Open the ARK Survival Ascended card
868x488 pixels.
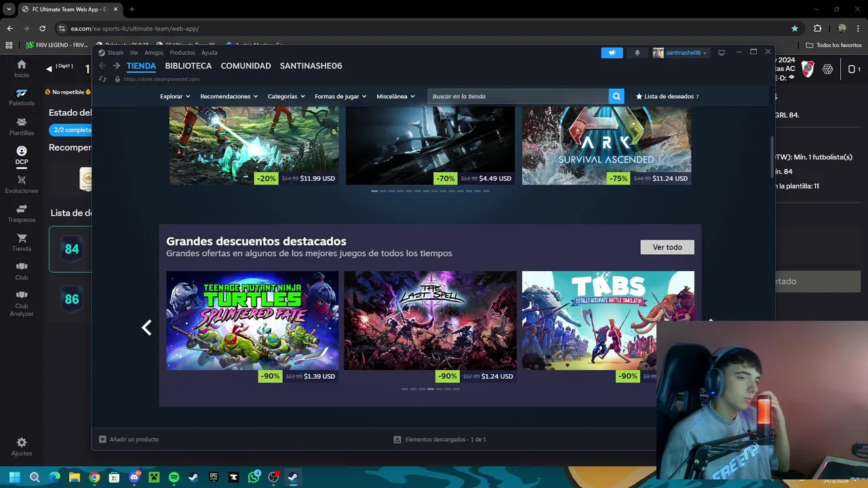(x=607, y=145)
